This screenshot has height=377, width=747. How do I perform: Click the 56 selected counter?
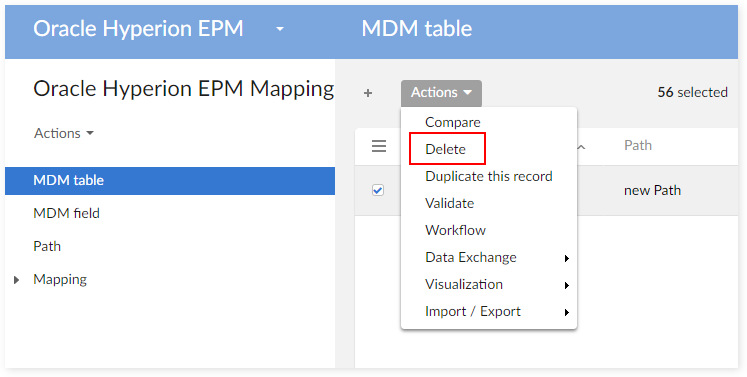click(x=692, y=92)
